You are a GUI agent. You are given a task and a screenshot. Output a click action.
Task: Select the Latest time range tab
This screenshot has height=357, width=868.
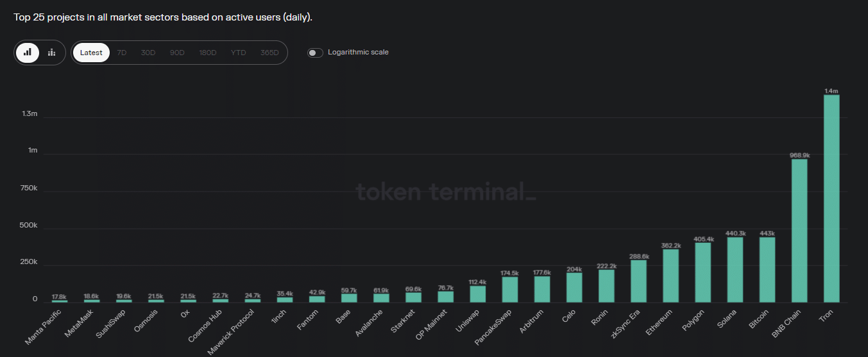91,53
